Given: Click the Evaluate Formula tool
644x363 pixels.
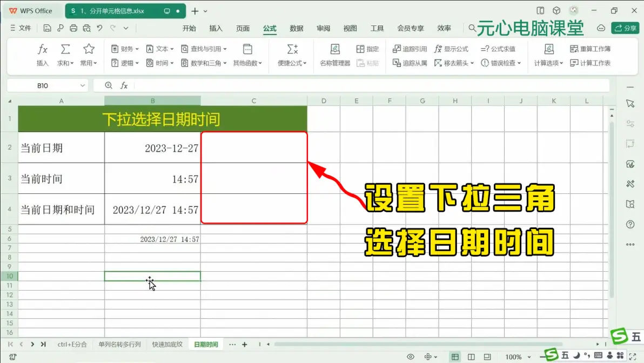Looking at the screenshot, I should point(498,49).
